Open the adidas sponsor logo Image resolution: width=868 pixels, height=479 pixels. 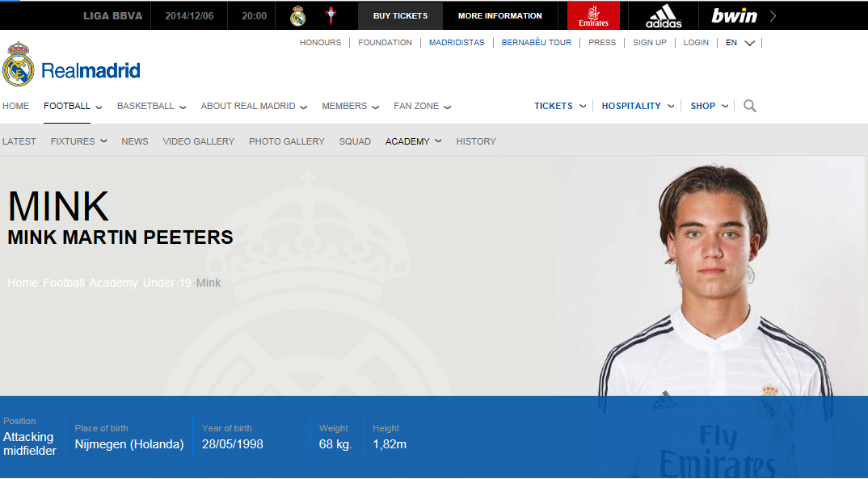(x=664, y=16)
